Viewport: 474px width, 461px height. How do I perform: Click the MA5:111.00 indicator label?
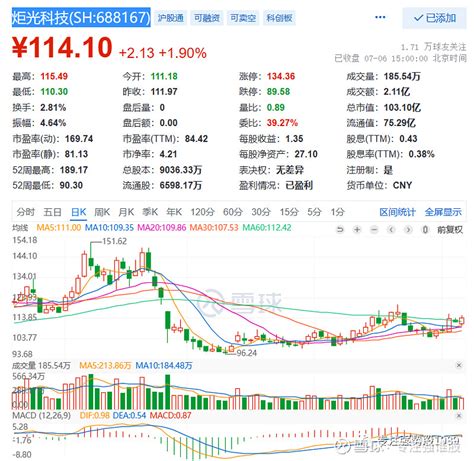point(58,228)
